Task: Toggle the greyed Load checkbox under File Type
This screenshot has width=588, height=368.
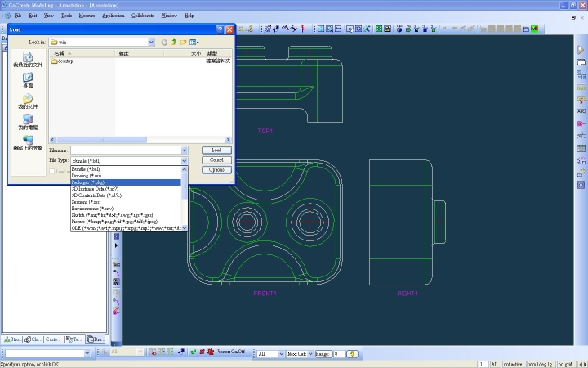Action: [x=52, y=172]
